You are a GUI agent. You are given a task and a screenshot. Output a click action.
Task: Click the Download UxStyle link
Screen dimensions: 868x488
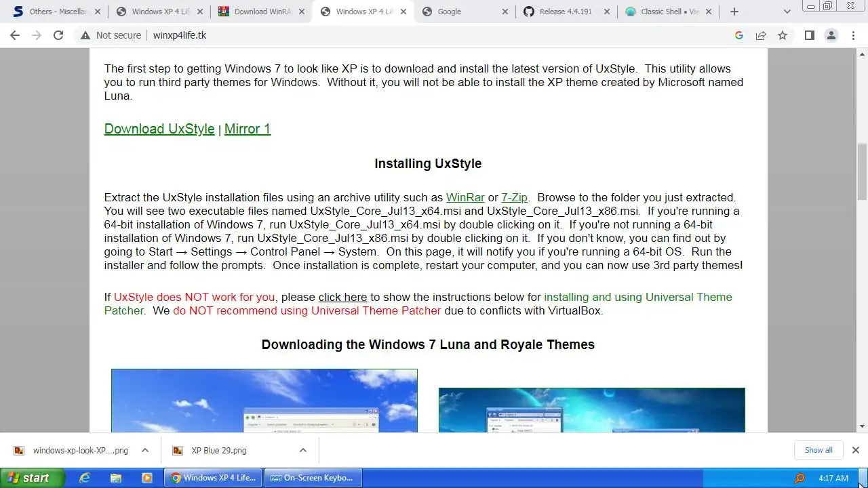click(159, 129)
